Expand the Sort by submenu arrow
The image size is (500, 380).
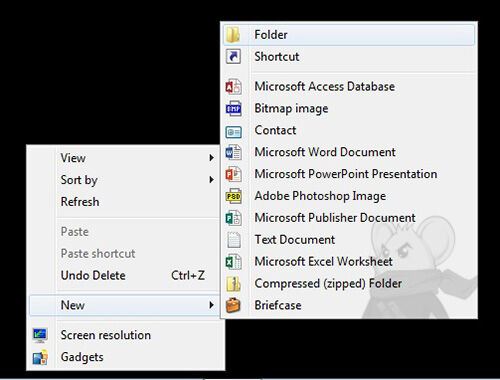211,180
